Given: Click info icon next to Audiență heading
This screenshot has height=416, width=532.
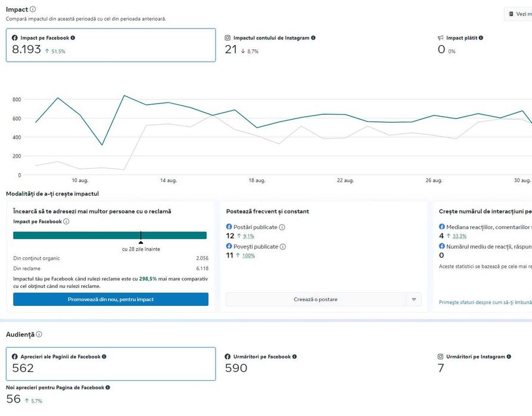Looking at the screenshot, I should pos(39,334).
